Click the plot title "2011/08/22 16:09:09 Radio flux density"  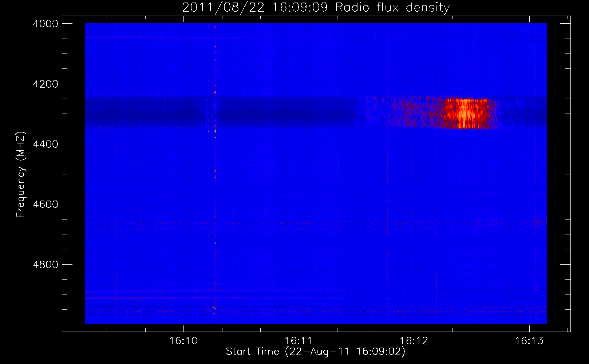coord(316,8)
